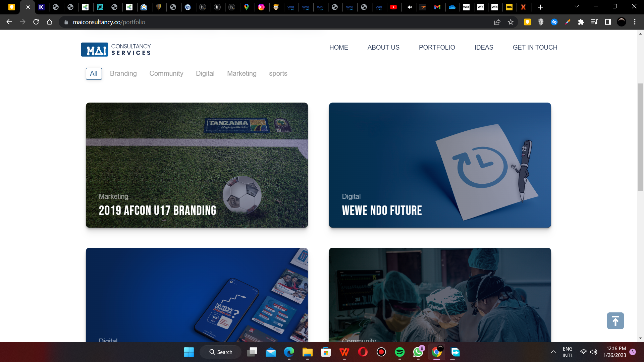Show hidden system tray icons
This screenshot has height=362, width=644.
tap(553, 352)
